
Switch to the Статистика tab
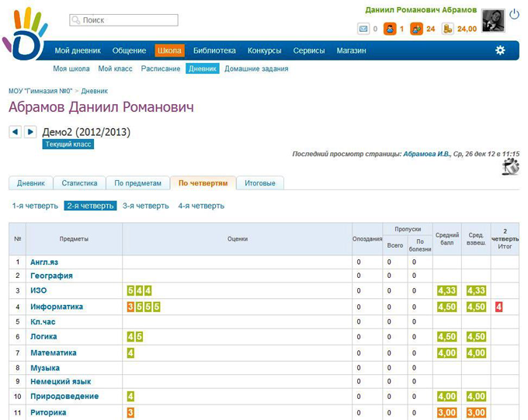79,183
